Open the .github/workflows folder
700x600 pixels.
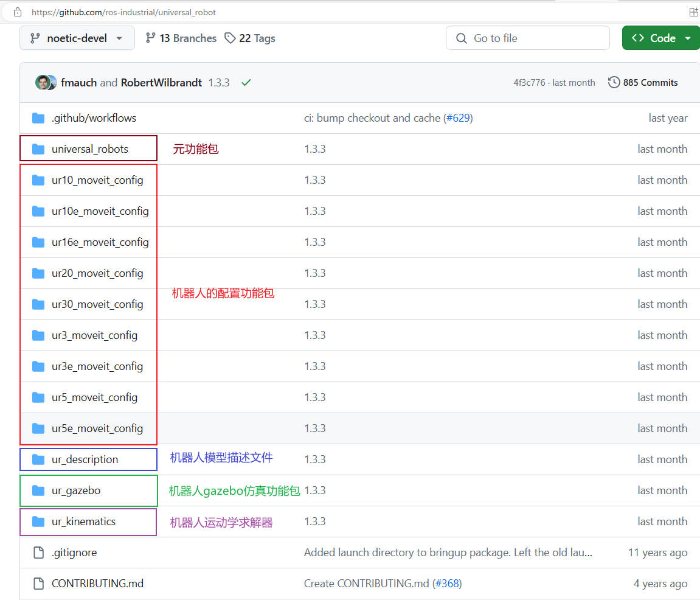[94, 118]
